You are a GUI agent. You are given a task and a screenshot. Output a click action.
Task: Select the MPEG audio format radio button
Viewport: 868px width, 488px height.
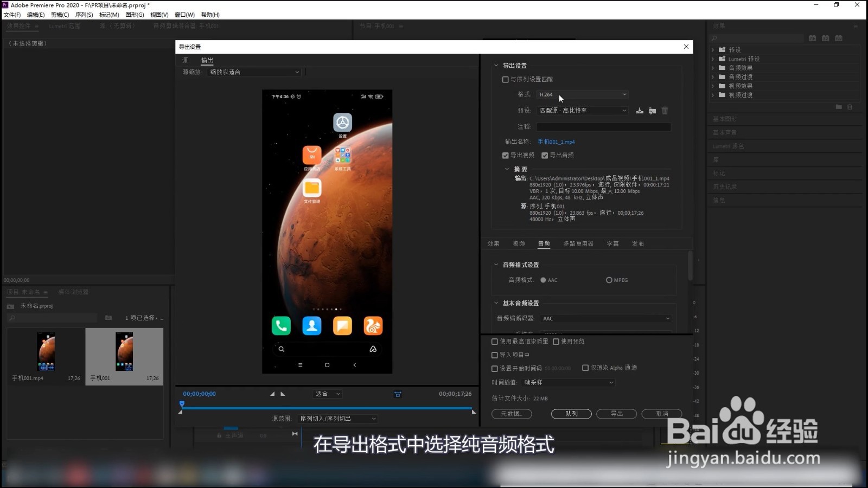point(609,280)
